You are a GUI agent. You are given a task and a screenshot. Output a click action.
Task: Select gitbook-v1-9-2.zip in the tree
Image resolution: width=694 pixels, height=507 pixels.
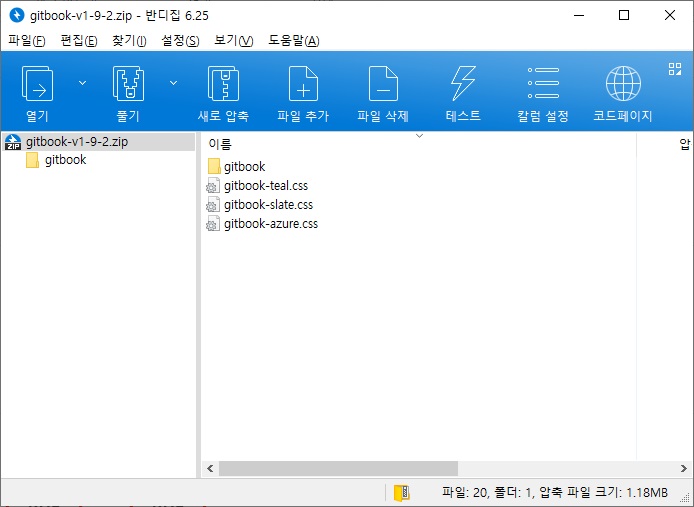[x=98, y=142]
